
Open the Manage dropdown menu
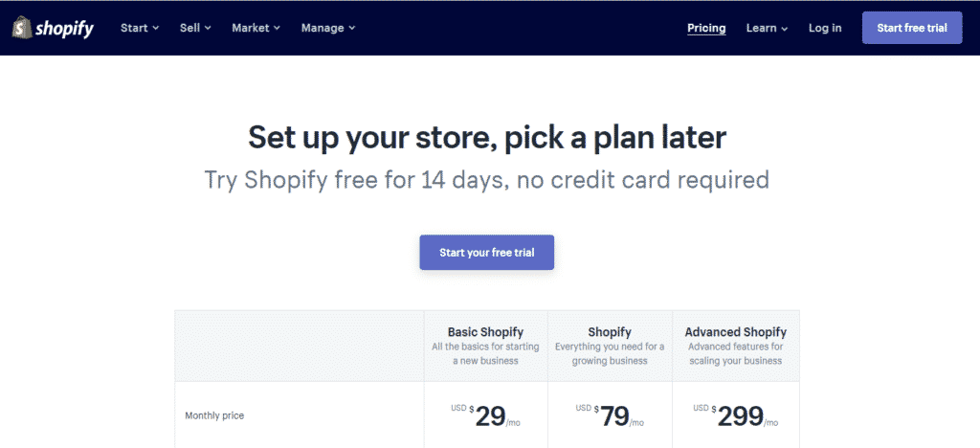click(328, 28)
